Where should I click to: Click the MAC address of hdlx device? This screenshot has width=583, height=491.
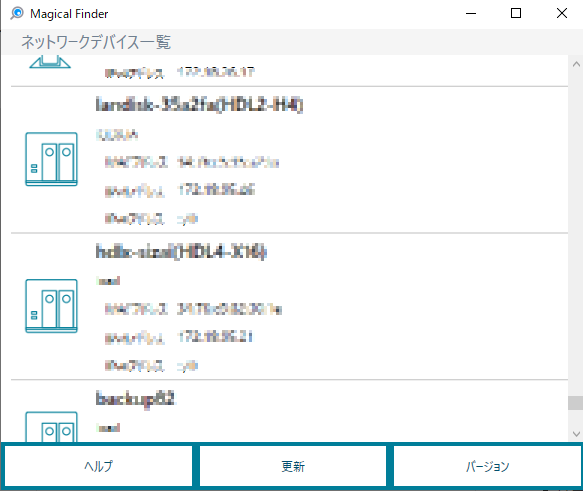229,309
